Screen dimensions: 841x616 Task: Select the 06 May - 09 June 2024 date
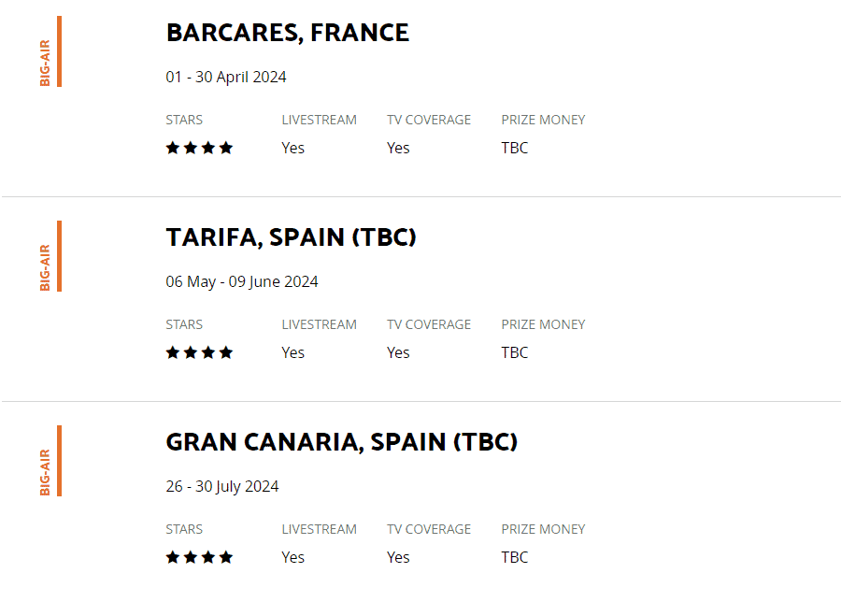click(242, 281)
